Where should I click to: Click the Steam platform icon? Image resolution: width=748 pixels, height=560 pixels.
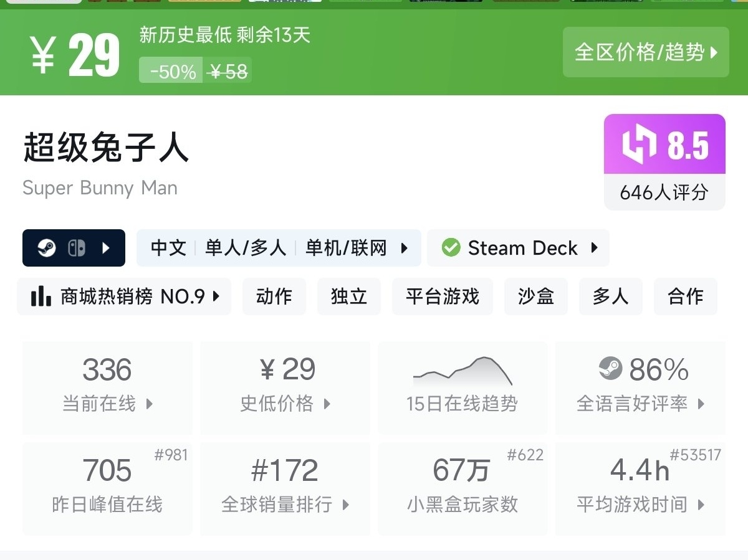(x=47, y=249)
